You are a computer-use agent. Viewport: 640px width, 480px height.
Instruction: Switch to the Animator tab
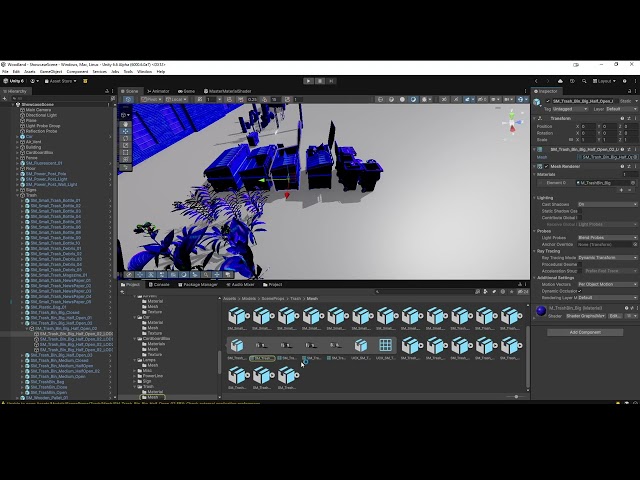[x=158, y=91]
